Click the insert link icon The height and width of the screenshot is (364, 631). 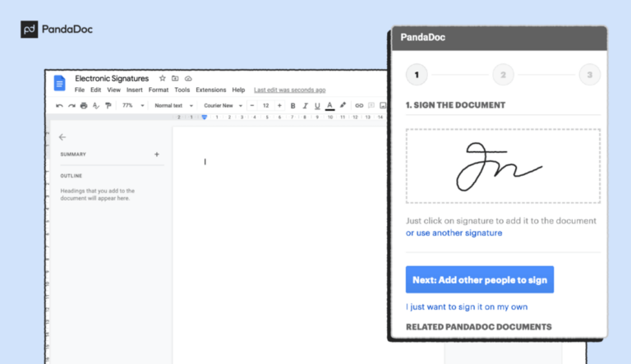(359, 105)
